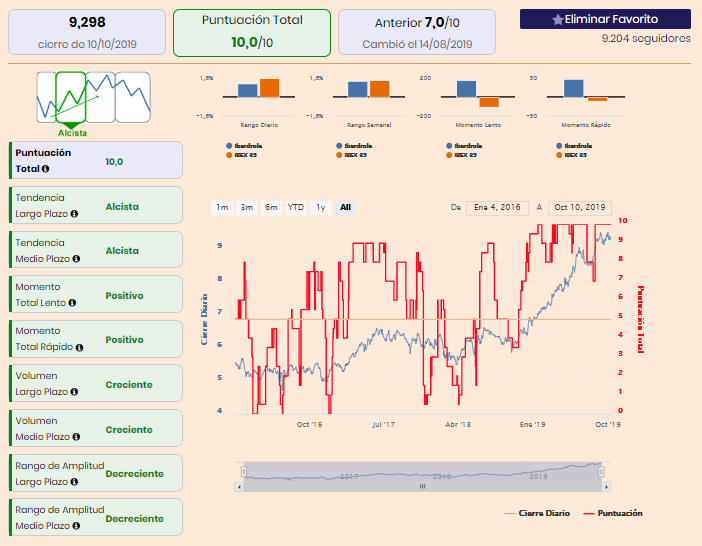
Task: Click the end date field Oct 10, 2019
Action: (580, 208)
